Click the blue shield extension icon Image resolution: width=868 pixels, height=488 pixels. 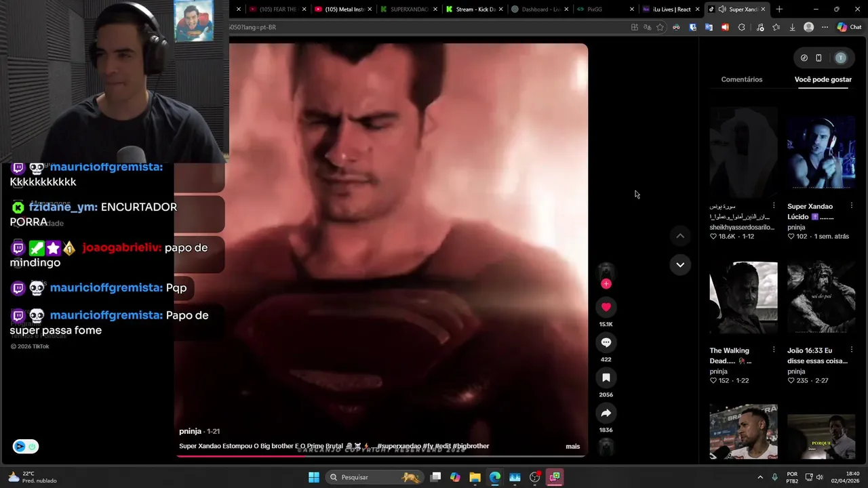(692, 27)
